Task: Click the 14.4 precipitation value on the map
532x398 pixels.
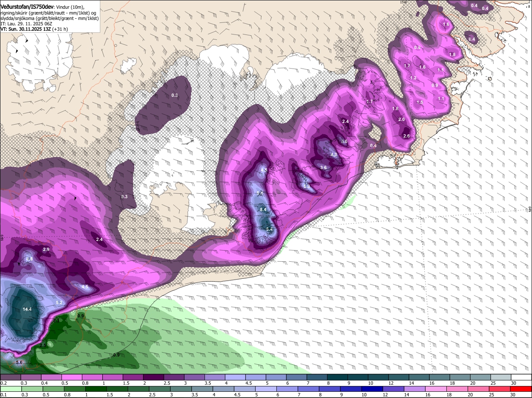Action: [x=27, y=310]
